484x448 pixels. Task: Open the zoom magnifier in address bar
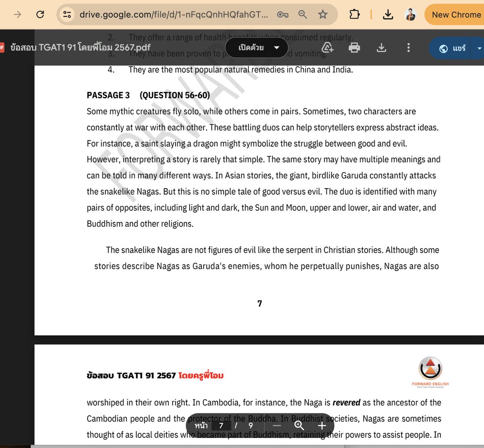[x=302, y=15]
